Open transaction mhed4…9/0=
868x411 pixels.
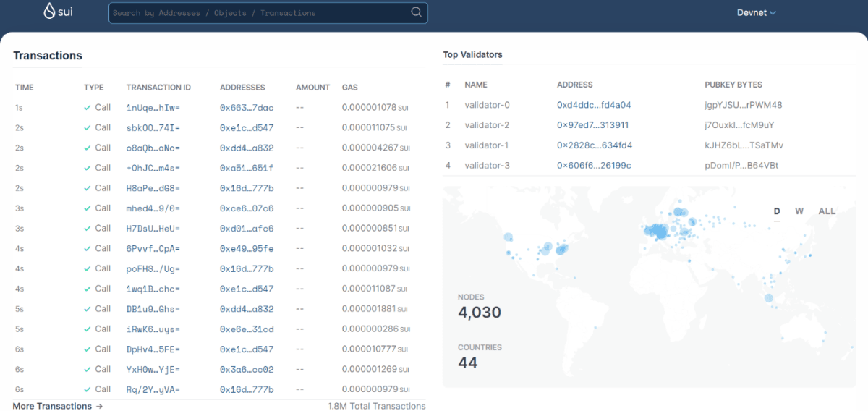[153, 208]
